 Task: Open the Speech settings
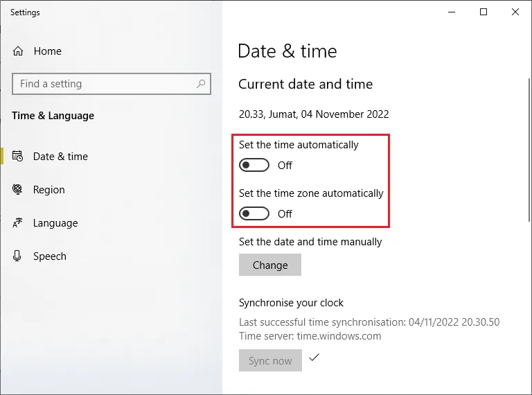50,256
